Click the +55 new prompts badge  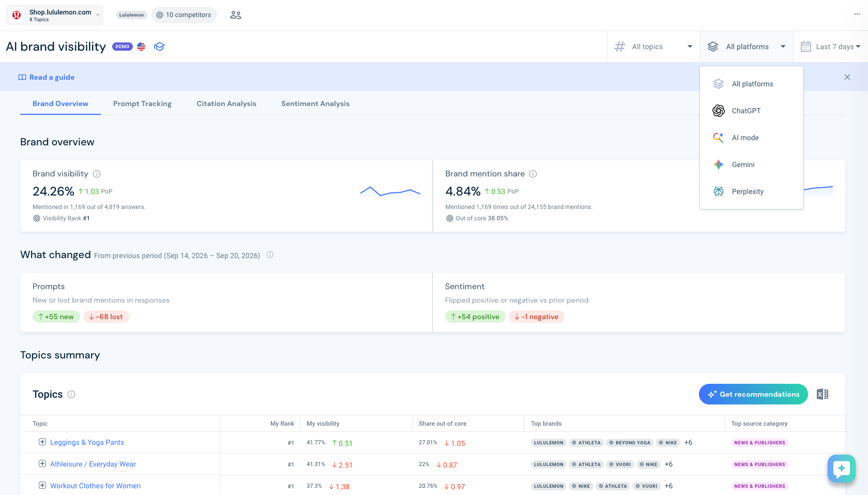(56, 317)
